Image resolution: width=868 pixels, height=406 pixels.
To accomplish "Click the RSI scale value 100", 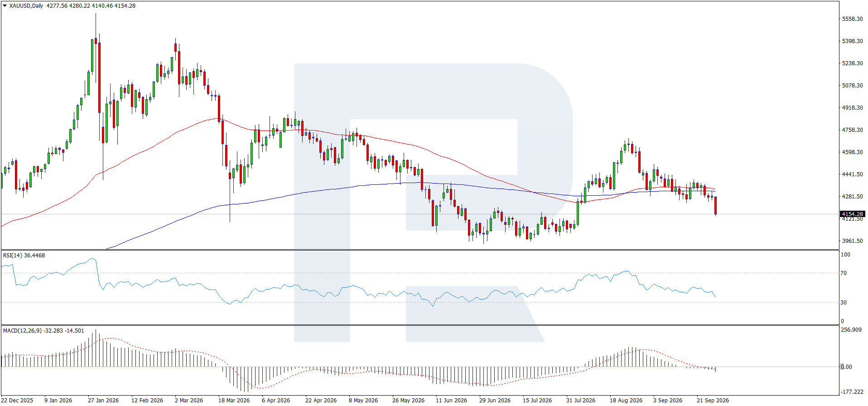I will coord(845,255).
